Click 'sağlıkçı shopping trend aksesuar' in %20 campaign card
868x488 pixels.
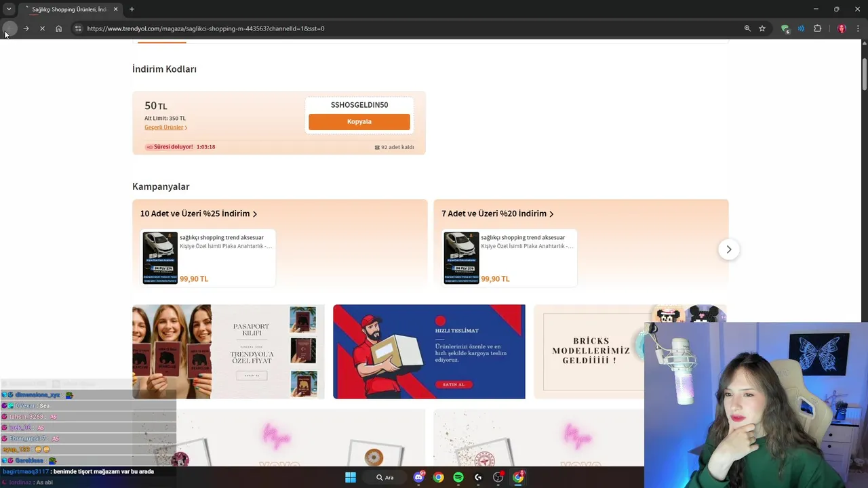[523, 238]
